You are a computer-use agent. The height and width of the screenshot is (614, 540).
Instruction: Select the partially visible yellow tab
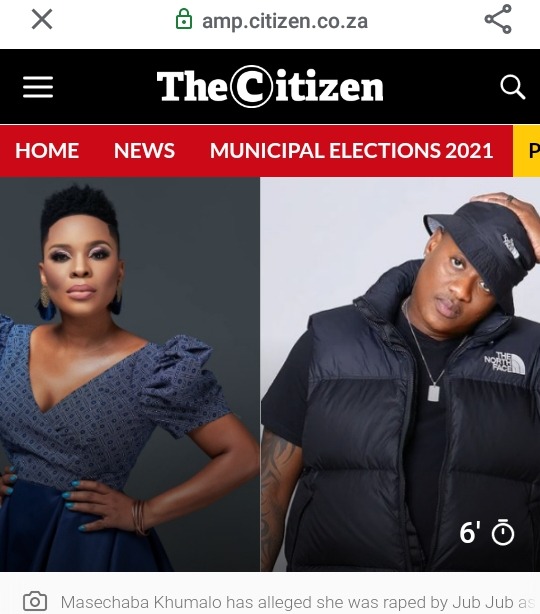point(526,151)
